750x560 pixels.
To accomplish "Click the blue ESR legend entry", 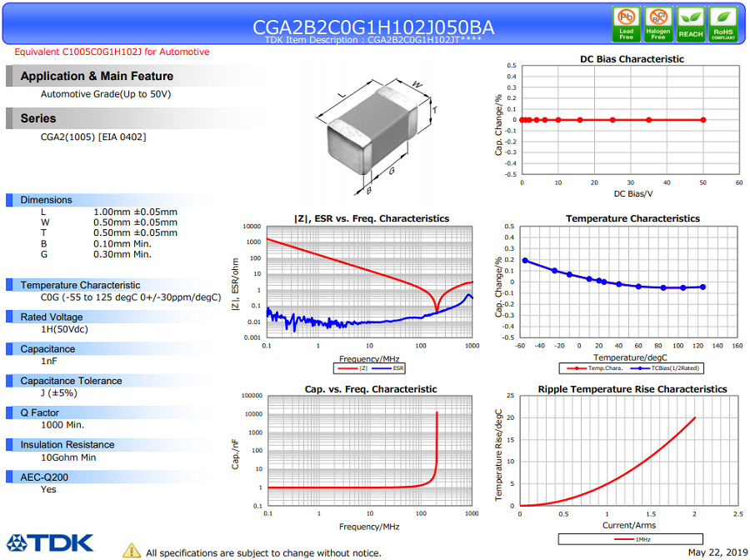I will coord(387,368).
